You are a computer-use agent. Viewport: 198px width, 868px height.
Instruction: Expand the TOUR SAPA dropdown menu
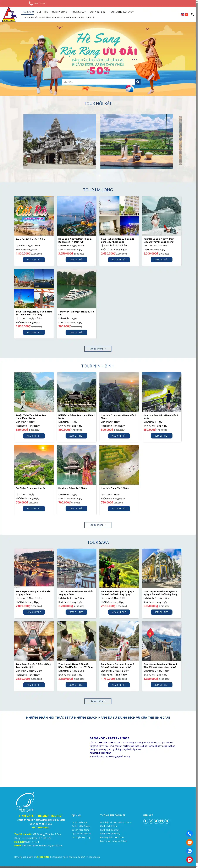pyautogui.click(x=78, y=12)
